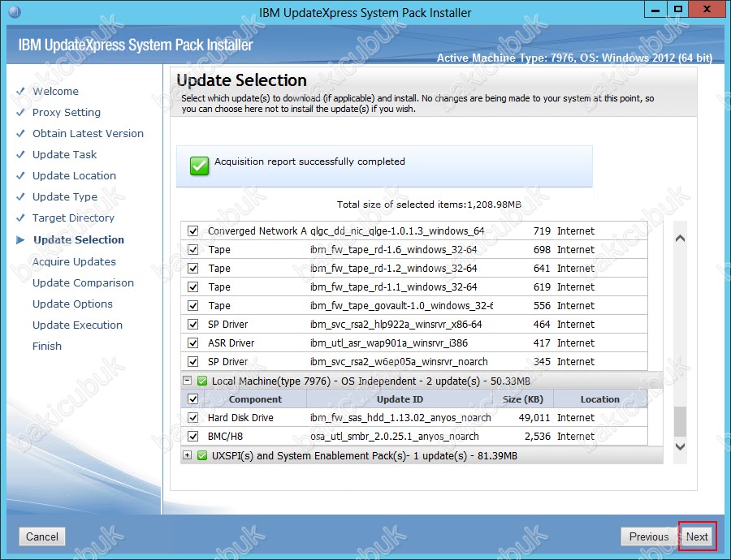Viewport: 731px width, 560px height.
Task: Click the checkmark icon next to Welcome
Action: (20, 92)
